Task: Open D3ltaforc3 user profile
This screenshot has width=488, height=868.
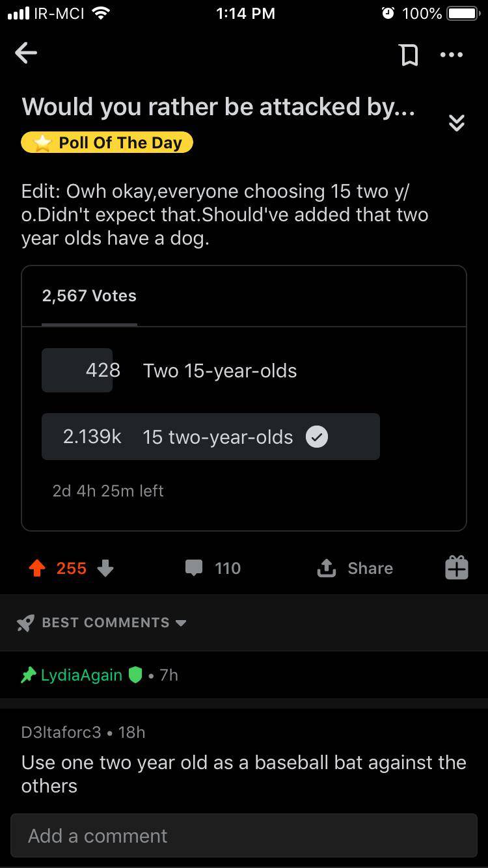Action: [x=61, y=732]
